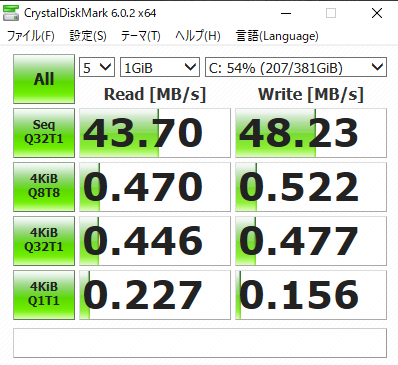The height and width of the screenshot is (365, 398).
Task: Click the Seq Q32T1 read result 43.70
Action: pos(155,133)
